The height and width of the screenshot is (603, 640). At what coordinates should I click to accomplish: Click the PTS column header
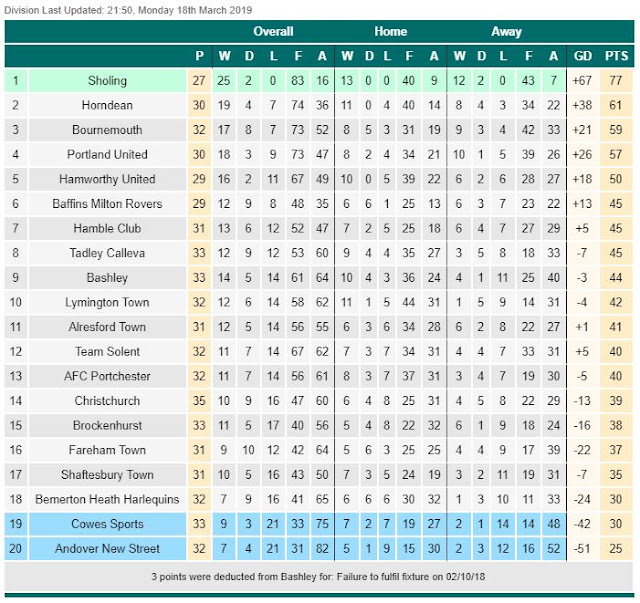(x=616, y=56)
